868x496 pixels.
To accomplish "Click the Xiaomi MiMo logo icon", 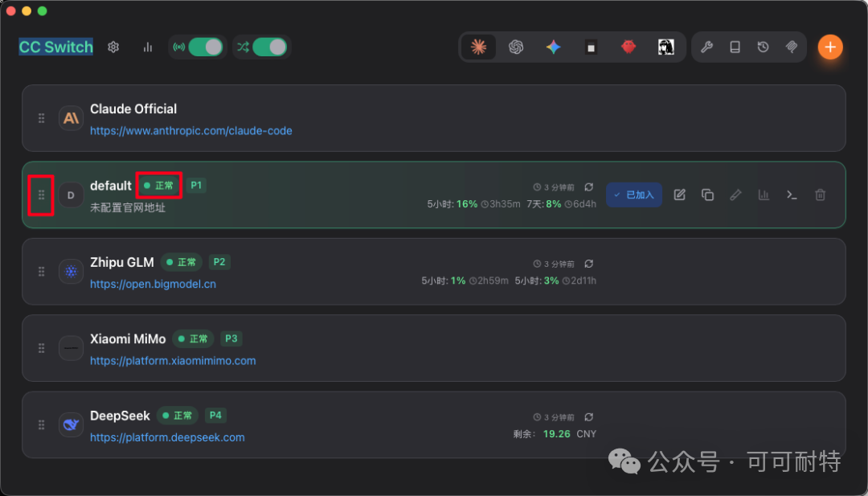I will [x=71, y=348].
